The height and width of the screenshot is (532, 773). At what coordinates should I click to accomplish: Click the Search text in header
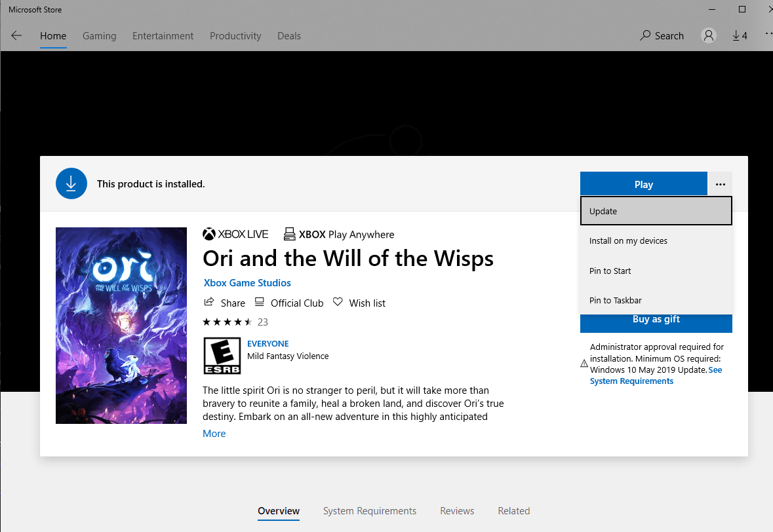tap(669, 36)
